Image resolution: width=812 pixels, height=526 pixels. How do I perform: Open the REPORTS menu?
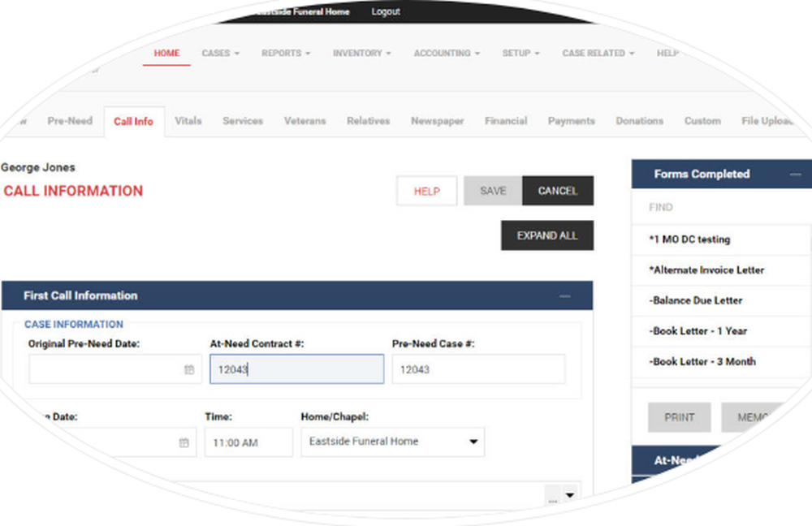(x=286, y=54)
